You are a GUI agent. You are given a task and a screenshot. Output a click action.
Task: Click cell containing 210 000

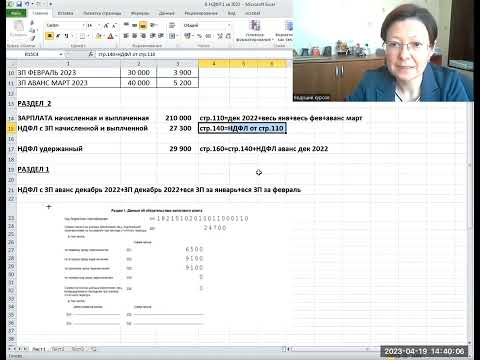click(178, 118)
